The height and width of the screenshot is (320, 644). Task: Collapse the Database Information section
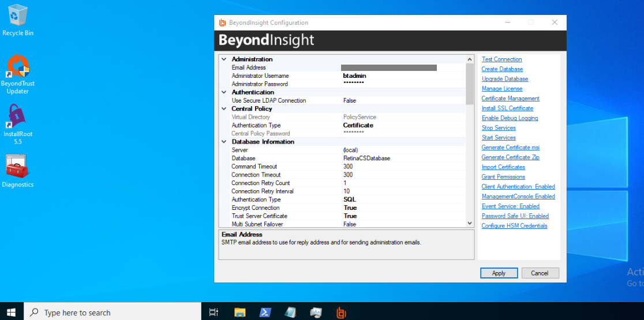point(224,141)
